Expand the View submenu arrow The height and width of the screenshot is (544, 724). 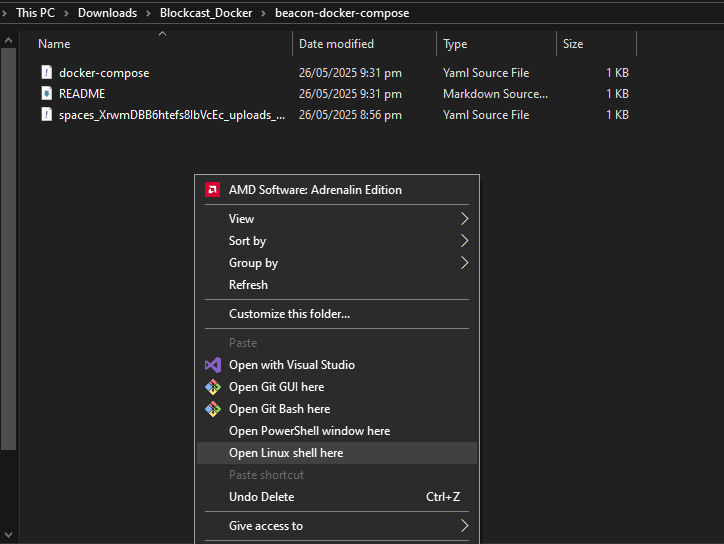click(x=464, y=219)
